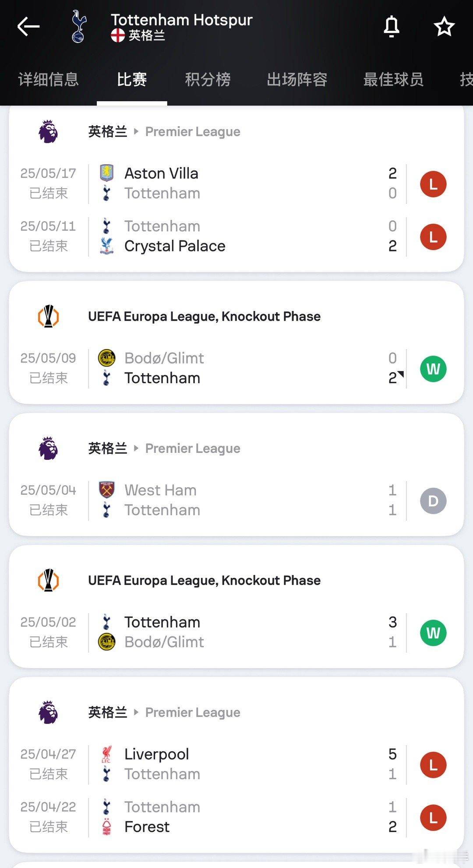
Task: Click the top Premier League lion logo
Action: 48,131
